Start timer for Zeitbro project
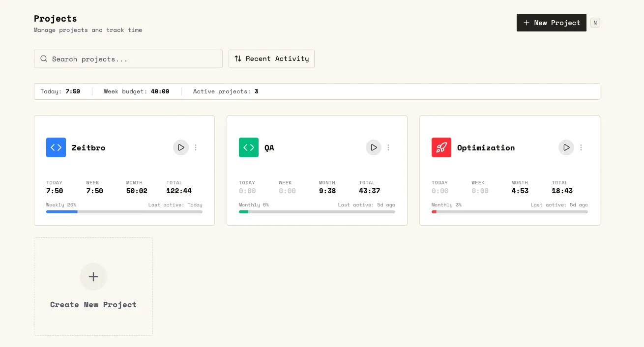Screen dimensions: 644x347 181,147
